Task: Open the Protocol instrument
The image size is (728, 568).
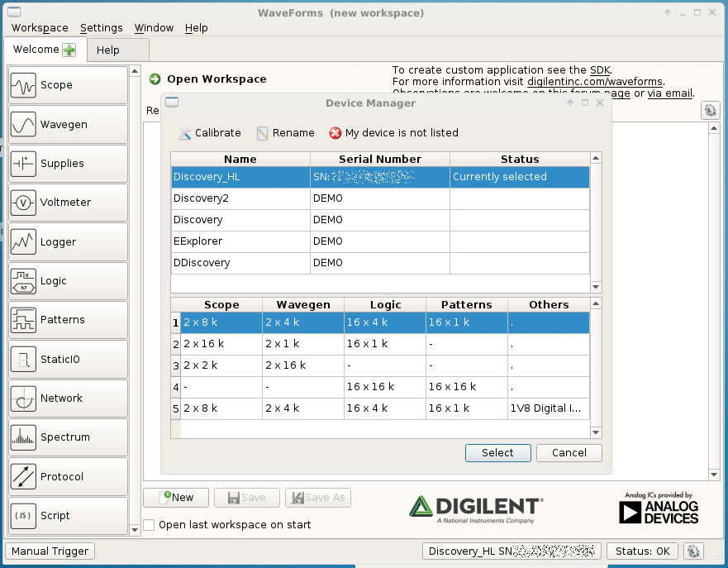Action: click(x=68, y=477)
